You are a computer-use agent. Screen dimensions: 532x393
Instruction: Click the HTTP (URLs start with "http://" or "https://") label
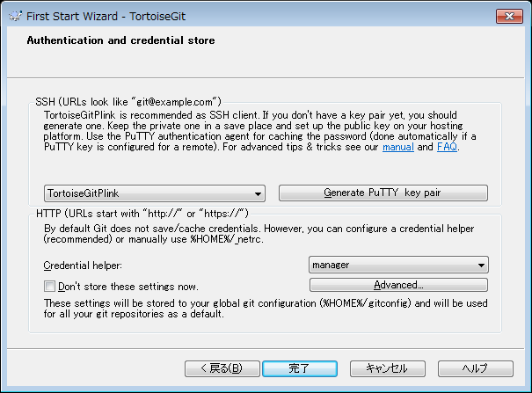point(142,214)
